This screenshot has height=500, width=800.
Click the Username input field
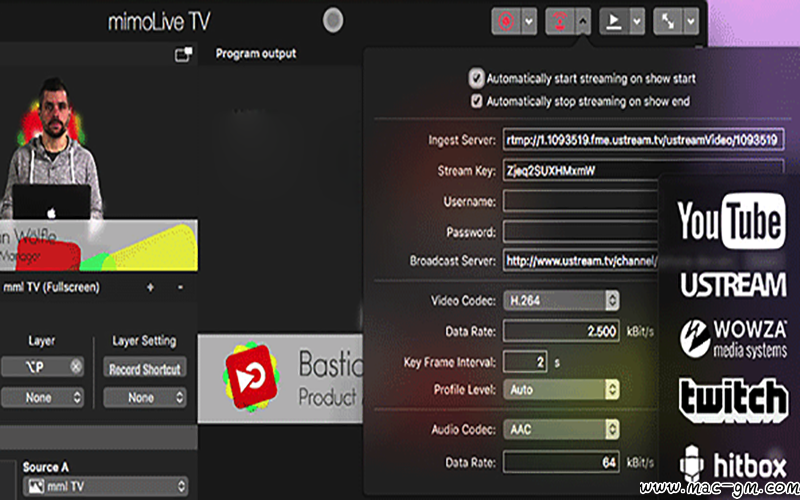[x=581, y=201]
